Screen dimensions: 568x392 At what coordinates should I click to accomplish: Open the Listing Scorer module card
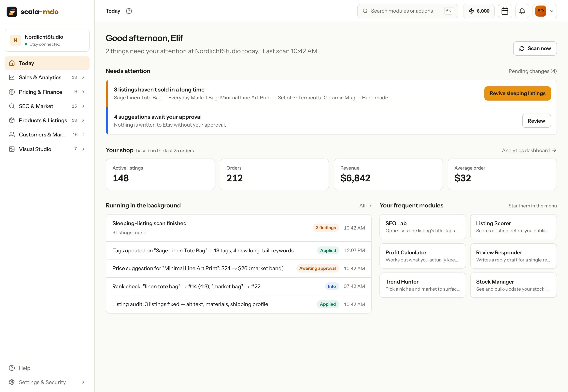tap(513, 227)
